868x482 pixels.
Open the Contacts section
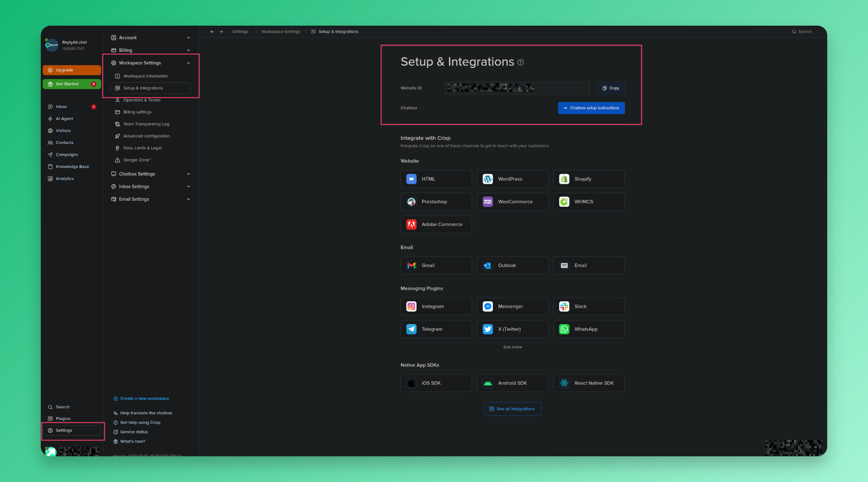[64, 142]
